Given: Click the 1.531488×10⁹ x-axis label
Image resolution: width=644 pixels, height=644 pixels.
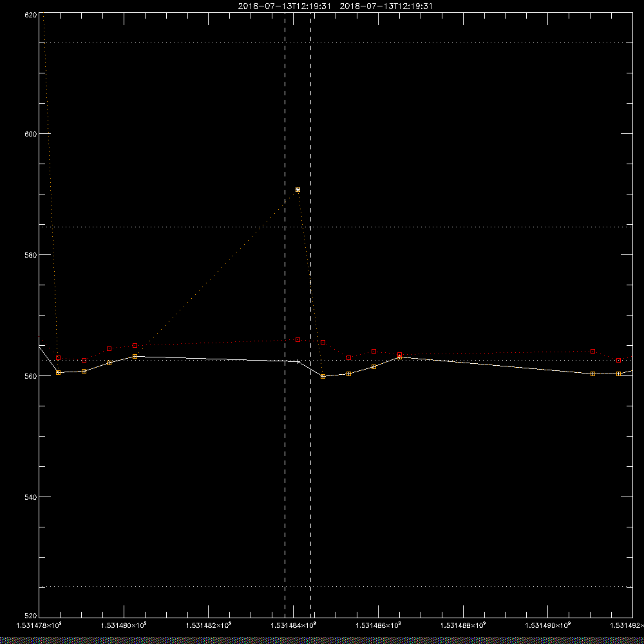Looking at the screenshot, I should point(463,625).
